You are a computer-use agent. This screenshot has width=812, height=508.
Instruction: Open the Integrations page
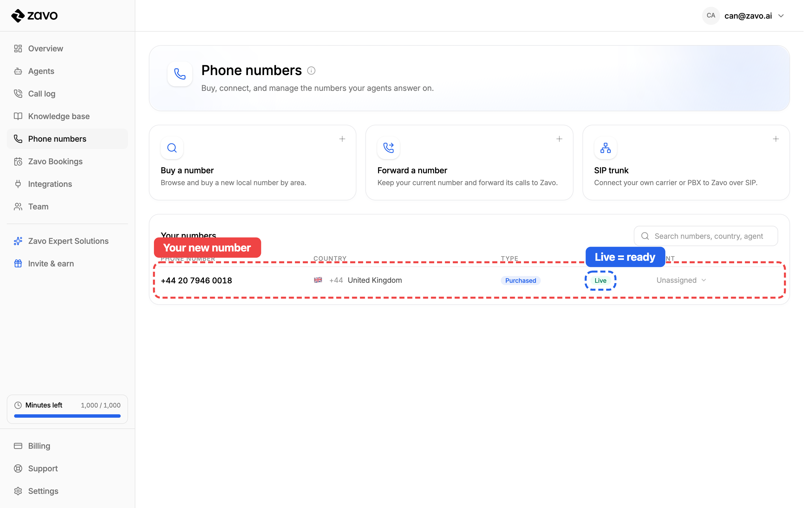click(67, 184)
